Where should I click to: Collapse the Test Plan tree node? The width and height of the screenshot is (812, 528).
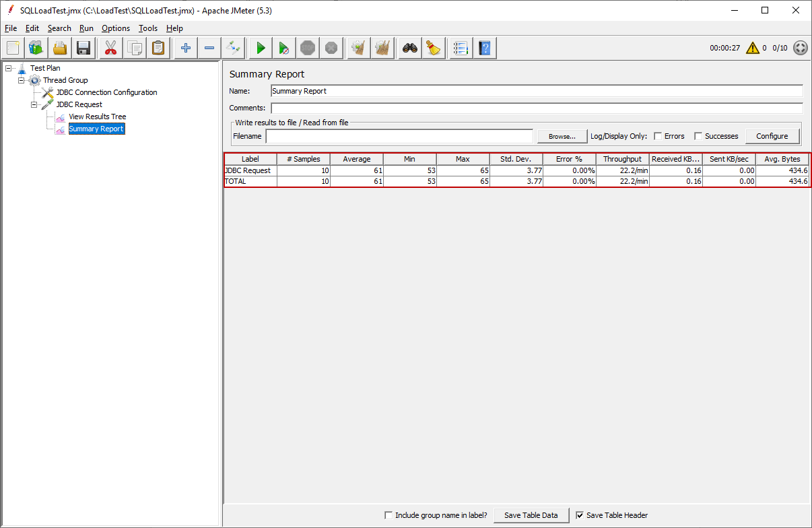9,68
